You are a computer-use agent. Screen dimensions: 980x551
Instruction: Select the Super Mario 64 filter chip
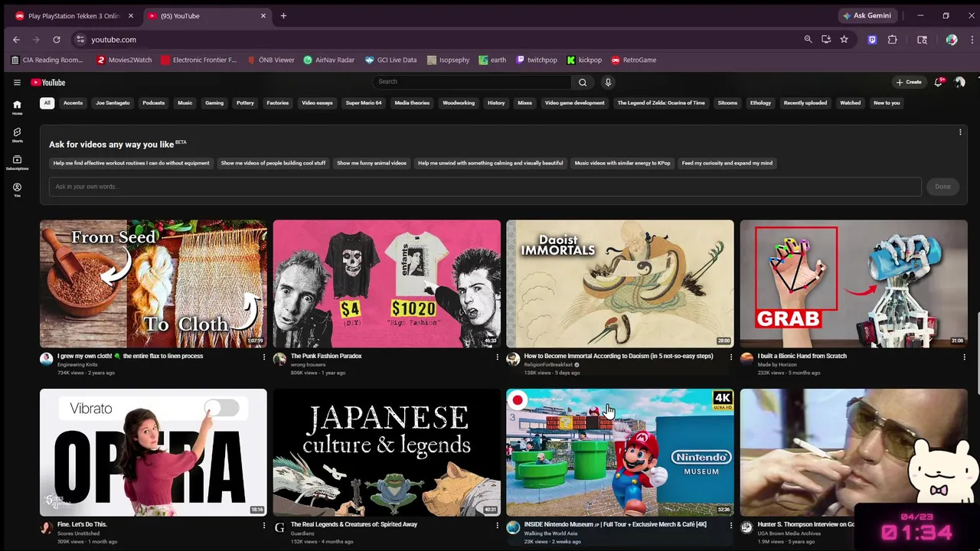tap(364, 103)
